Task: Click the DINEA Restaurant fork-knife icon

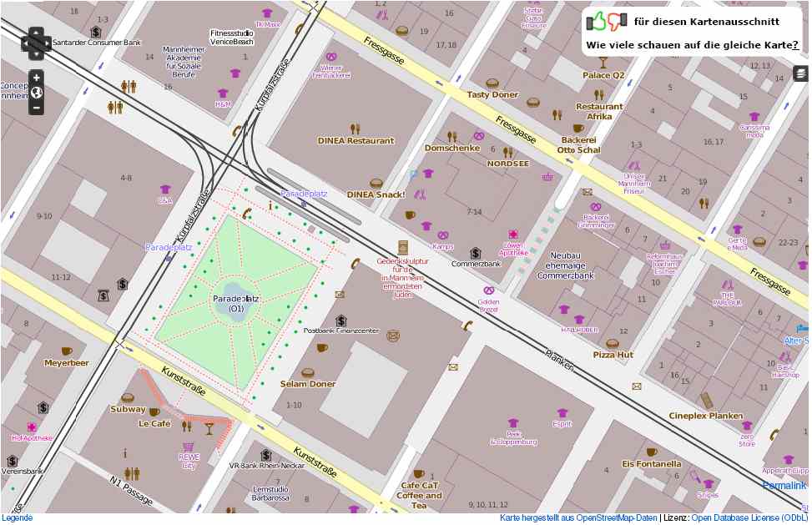Action: coord(355,129)
